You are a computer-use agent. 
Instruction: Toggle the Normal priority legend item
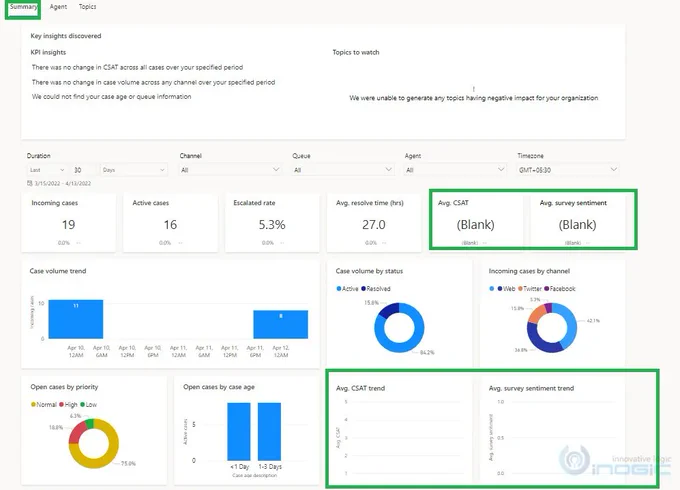click(x=44, y=405)
